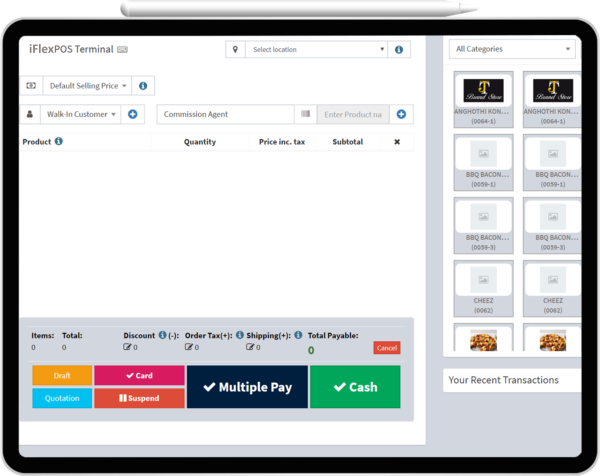Finalize payment with Cash button
The width and height of the screenshot is (600, 476).
355,387
